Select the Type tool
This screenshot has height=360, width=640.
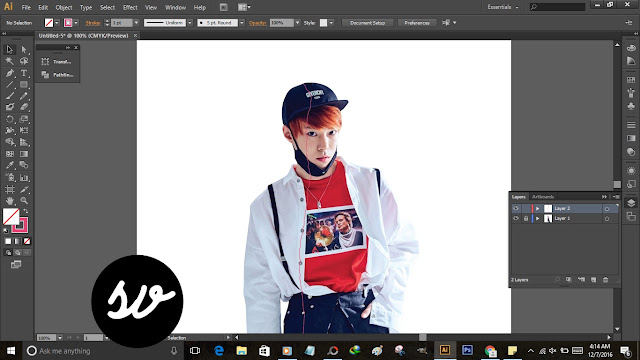click(24, 73)
